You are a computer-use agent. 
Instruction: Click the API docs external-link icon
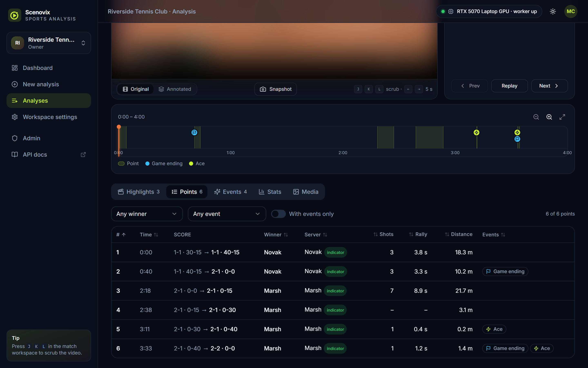(x=83, y=155)
